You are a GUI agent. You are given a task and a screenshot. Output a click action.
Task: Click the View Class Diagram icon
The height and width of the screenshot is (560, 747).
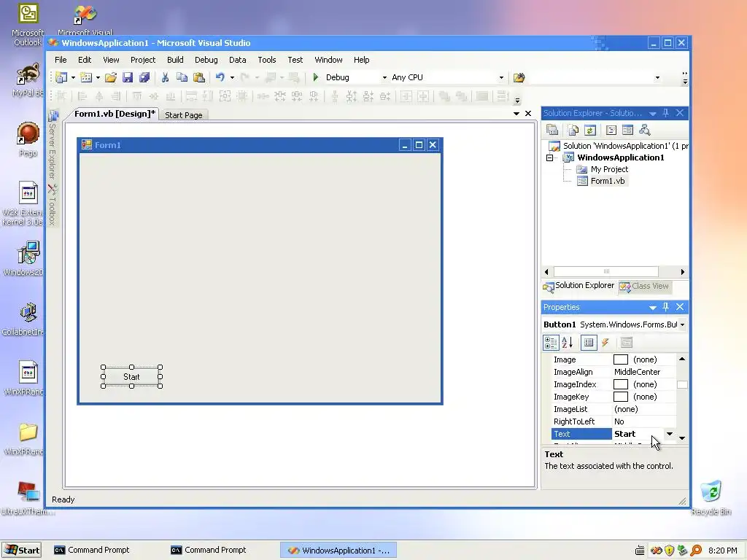pyautogui.click(x=645, y=130)
